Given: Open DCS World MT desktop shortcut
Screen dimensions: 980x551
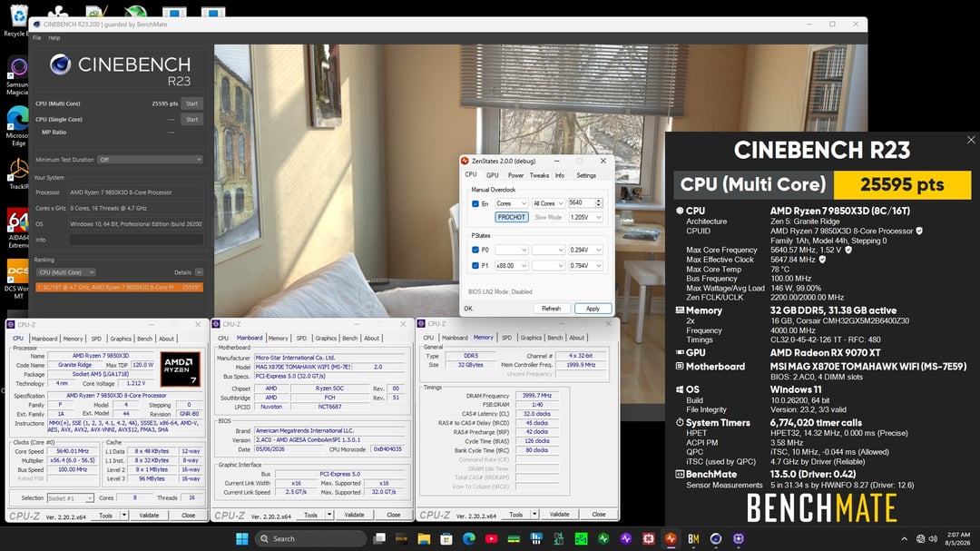Looking at the screenshot, I should tap(17, 279).
